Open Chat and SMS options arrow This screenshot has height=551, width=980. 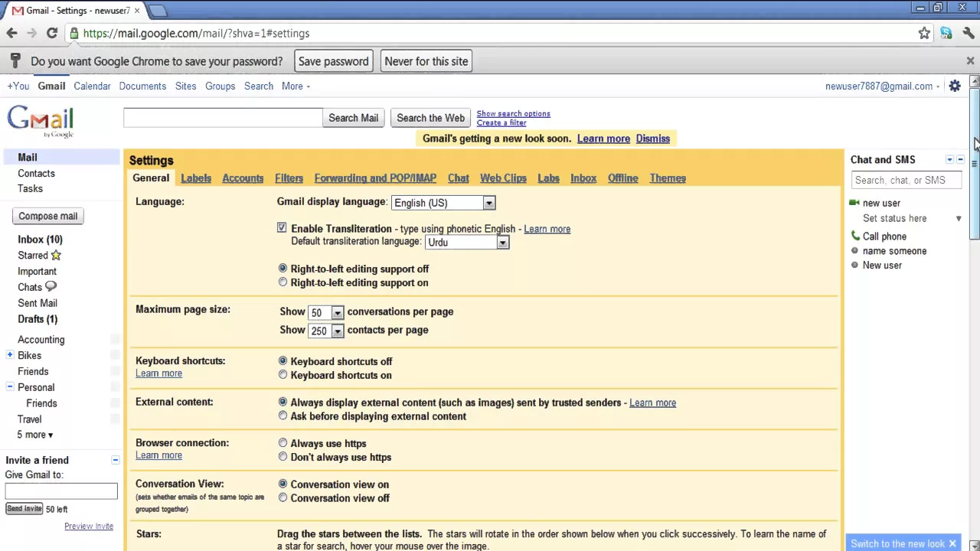[949, 159]
